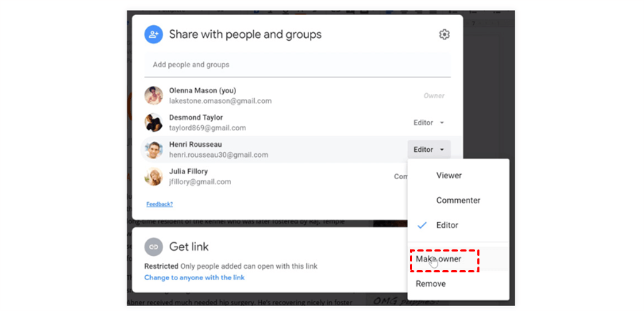Click the email taylord869@gmail.com
Image resolution: width=644 pixels, height=311 pixels.
pos(208,128)
